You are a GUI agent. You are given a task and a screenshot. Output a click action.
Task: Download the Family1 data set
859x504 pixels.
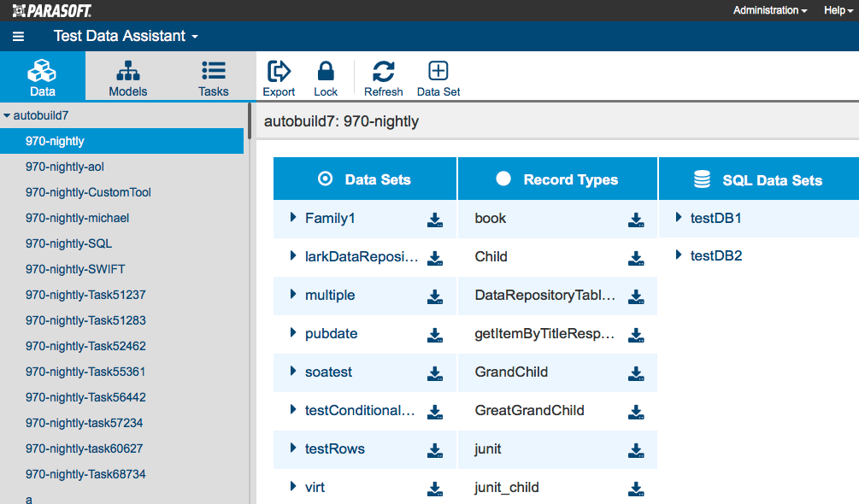pyautogui.click(x=435, y=220)
